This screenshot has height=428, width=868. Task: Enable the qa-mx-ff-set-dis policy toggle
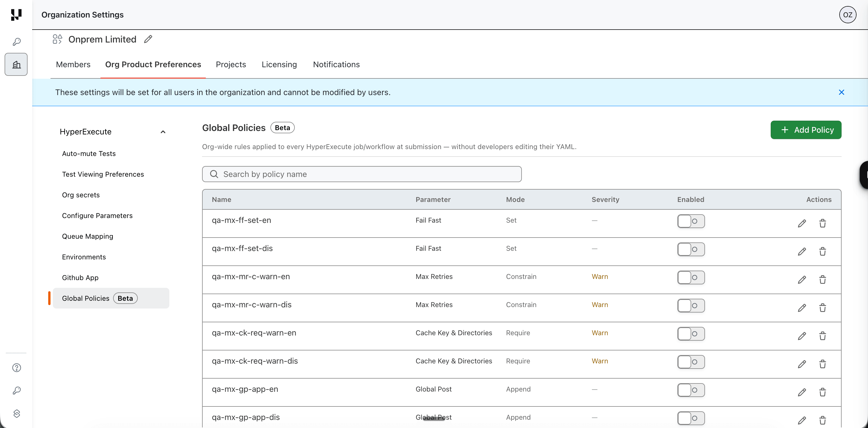[691, 250]
